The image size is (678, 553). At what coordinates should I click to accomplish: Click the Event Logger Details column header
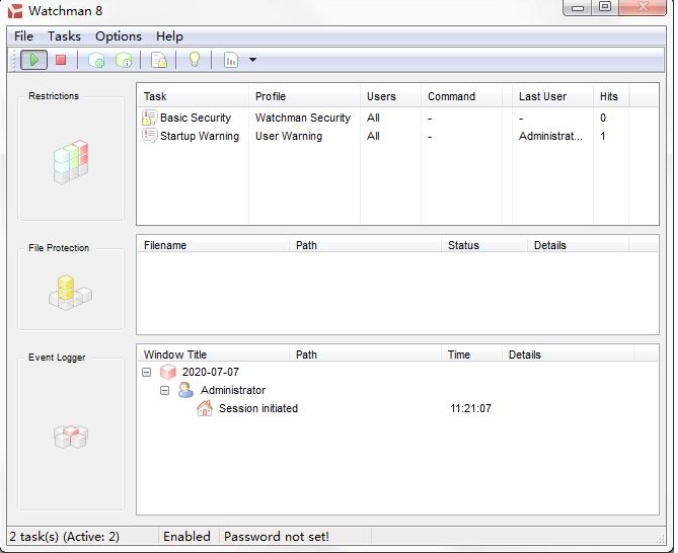(568, 355)
